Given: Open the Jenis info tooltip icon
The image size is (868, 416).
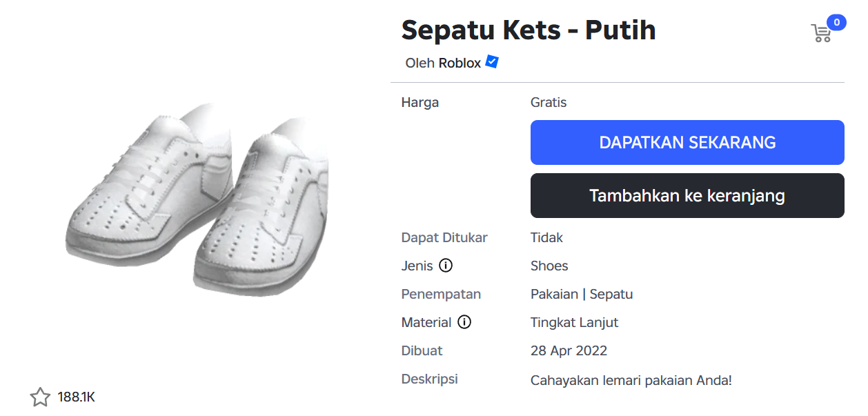Looking at the screenshot, I should click(444, 266).
